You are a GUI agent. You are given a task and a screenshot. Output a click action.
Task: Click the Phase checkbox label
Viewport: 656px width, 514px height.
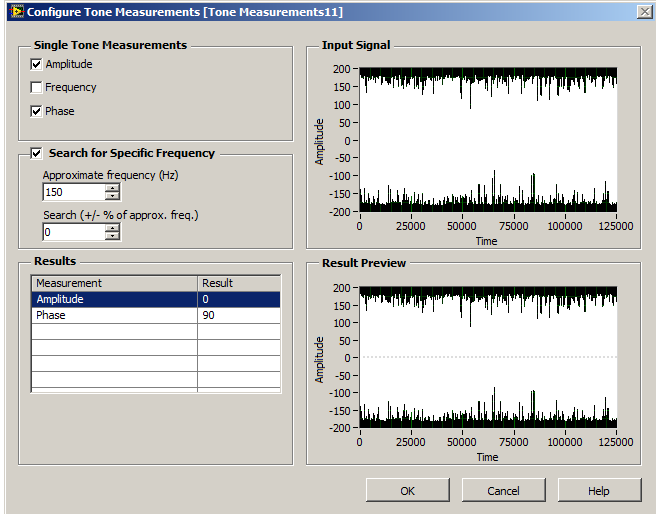pyautogui.click(x=60, y=111)
